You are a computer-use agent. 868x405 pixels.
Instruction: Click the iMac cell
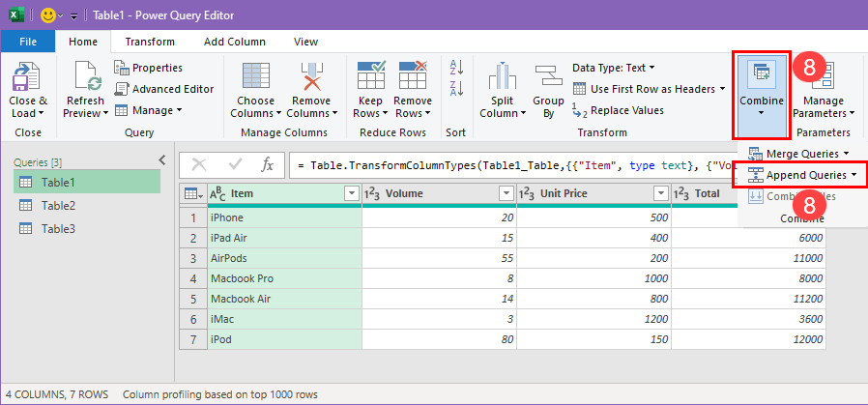(284, 319)
